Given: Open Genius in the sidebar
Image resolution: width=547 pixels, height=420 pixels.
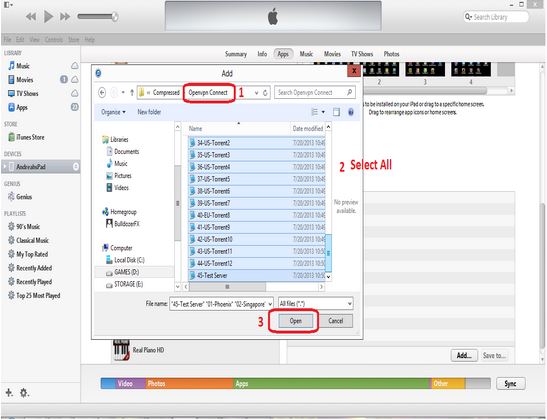Looking at the screenshot, I should pos(24,197).
